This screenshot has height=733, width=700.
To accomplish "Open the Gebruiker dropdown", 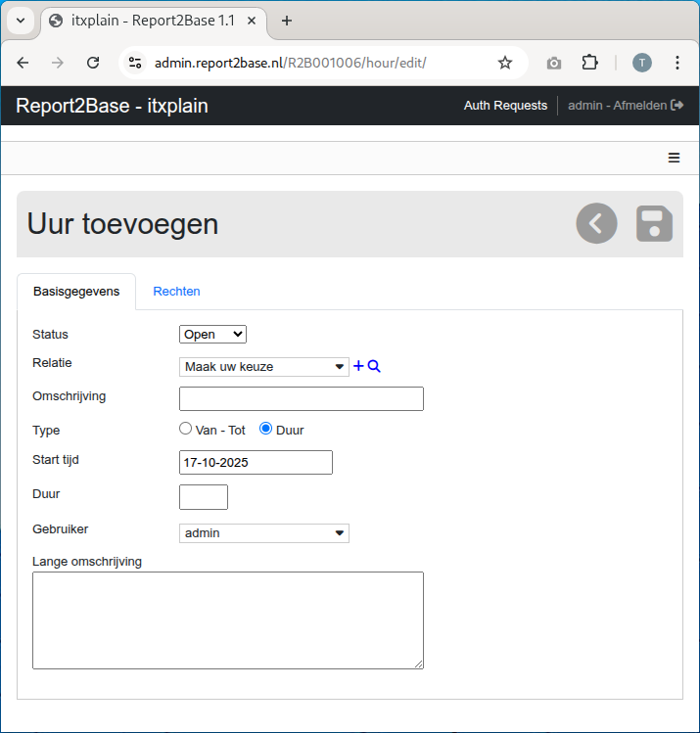I will (x=264, y=533).
